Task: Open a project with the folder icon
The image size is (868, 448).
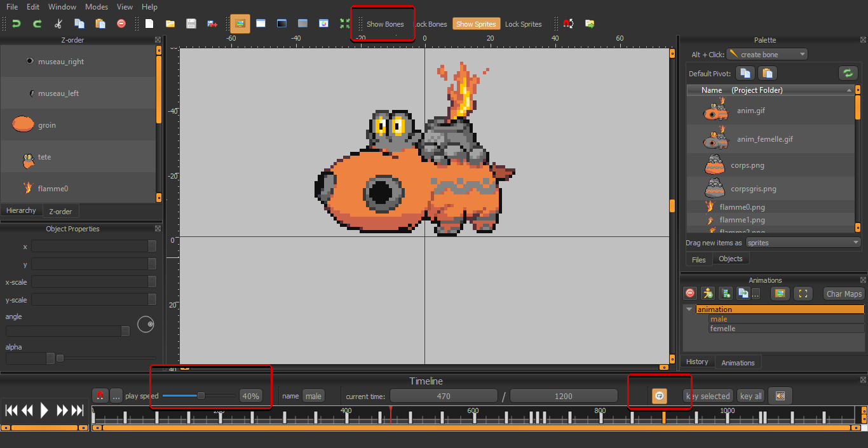Action: pos(170,24)
